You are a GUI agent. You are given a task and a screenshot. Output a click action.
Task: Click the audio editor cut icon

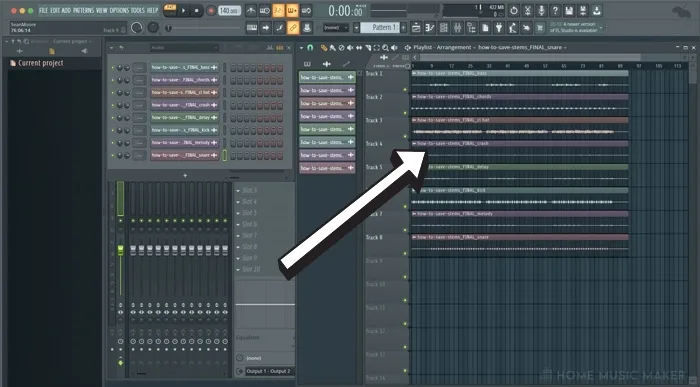click(x=528, y=11)
